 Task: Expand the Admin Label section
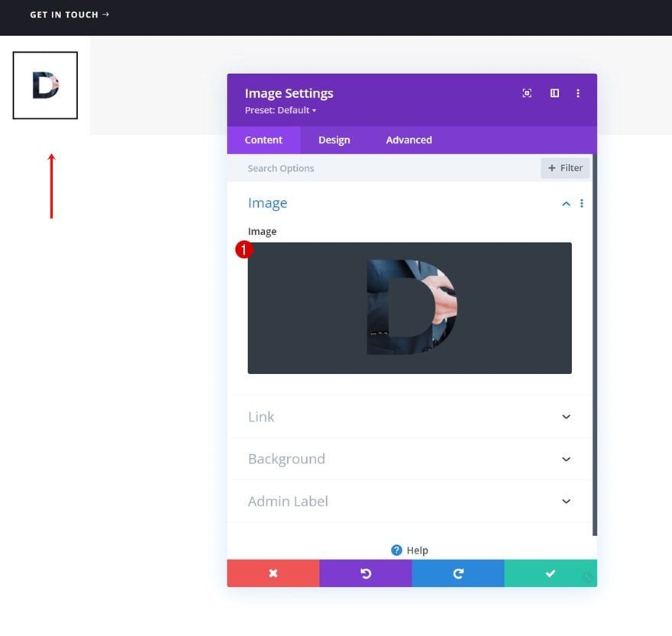pos(409,501)
